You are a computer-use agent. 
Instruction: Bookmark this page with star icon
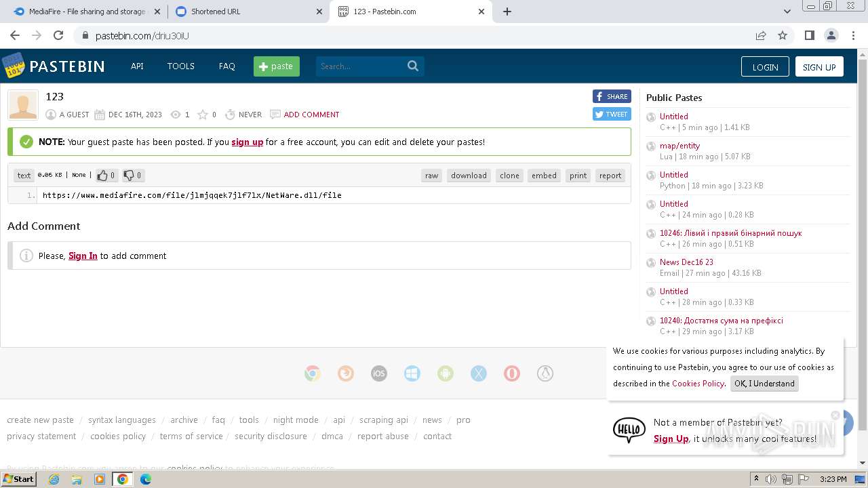[783, 35]
